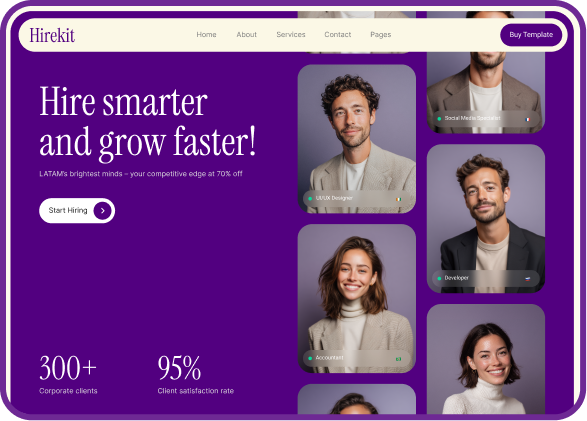587x421 pixels.
Task: Open the Contact nav link
Action: point(338,35)
